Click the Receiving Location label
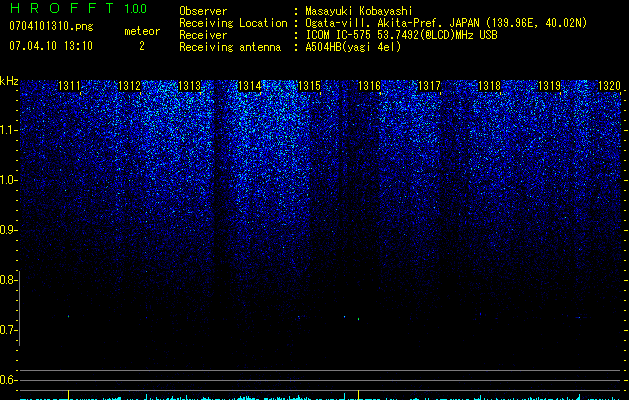 [x=233, y=23]
